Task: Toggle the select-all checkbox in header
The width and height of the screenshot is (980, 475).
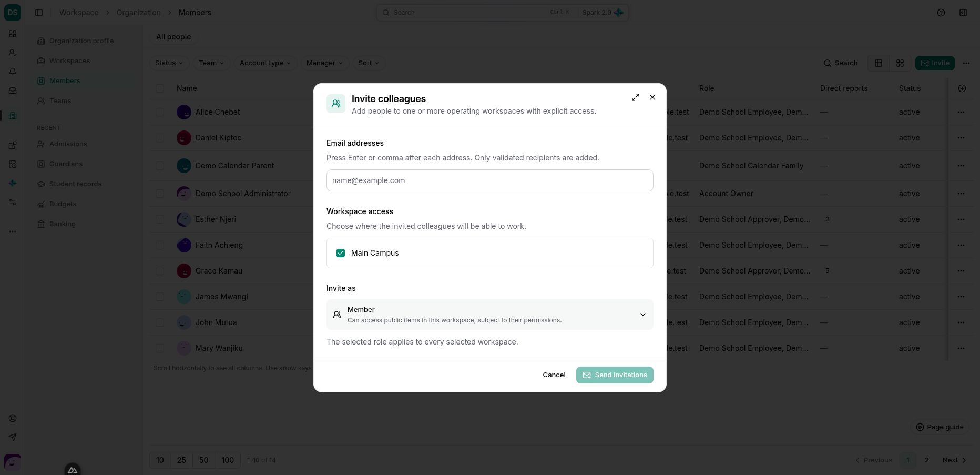Action: point(160,88)
